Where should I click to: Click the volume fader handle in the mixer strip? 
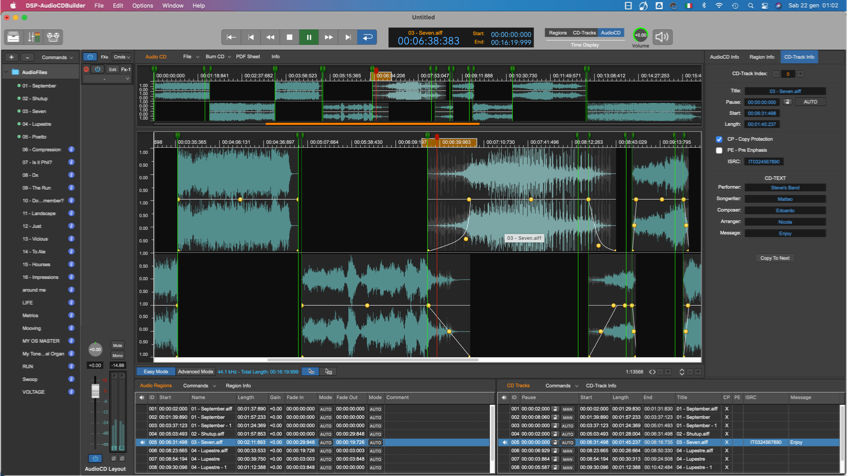[x=96, y=391]
